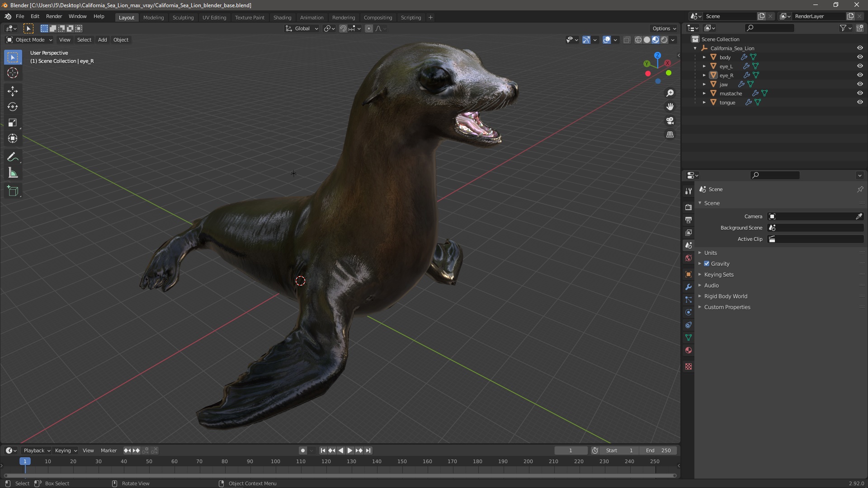Expand the Rigid Body World panel
Image resolution: width=868 pixels, height=488 pixels.
click(725, 296)
